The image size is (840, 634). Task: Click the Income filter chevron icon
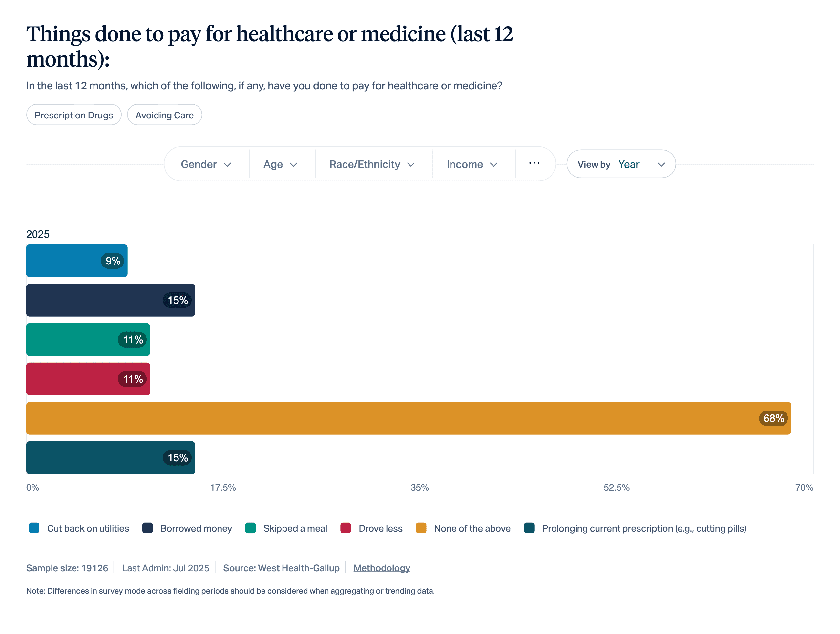[x=494, y=165]
